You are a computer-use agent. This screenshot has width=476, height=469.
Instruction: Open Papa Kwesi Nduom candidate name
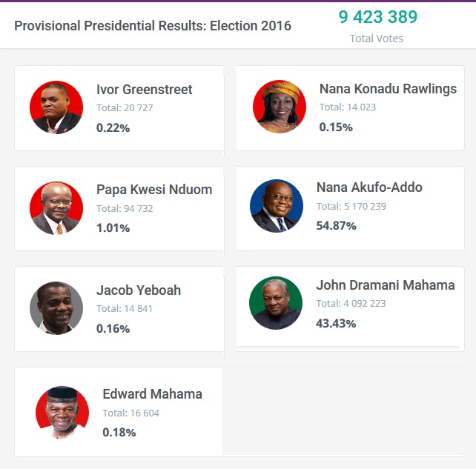[154, 190]
